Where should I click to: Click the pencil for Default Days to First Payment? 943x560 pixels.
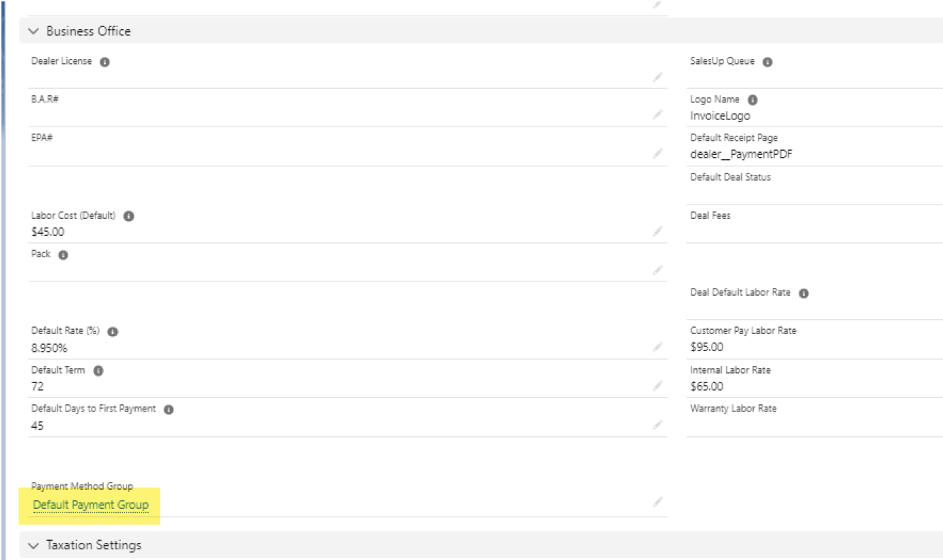(x=658, y=424)
